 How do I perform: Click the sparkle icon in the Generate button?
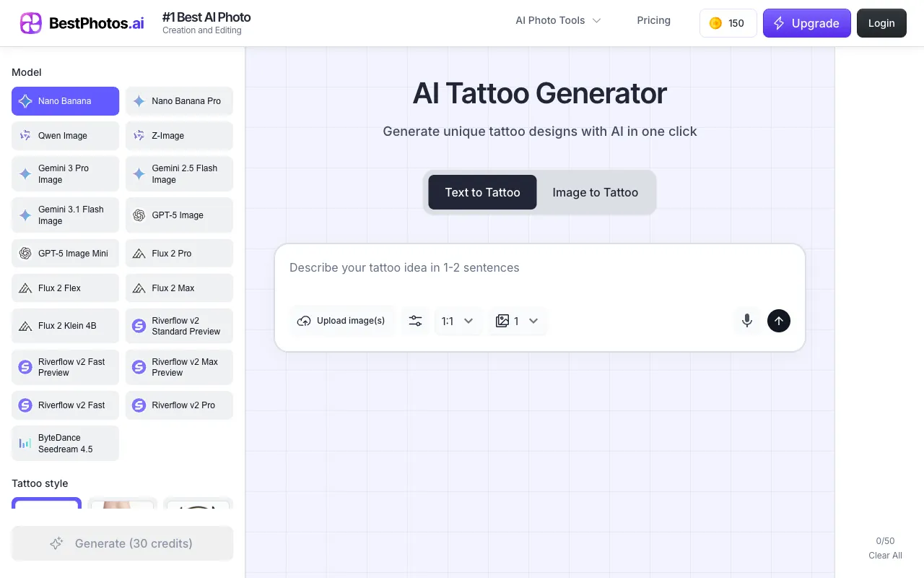coord(56,543)
